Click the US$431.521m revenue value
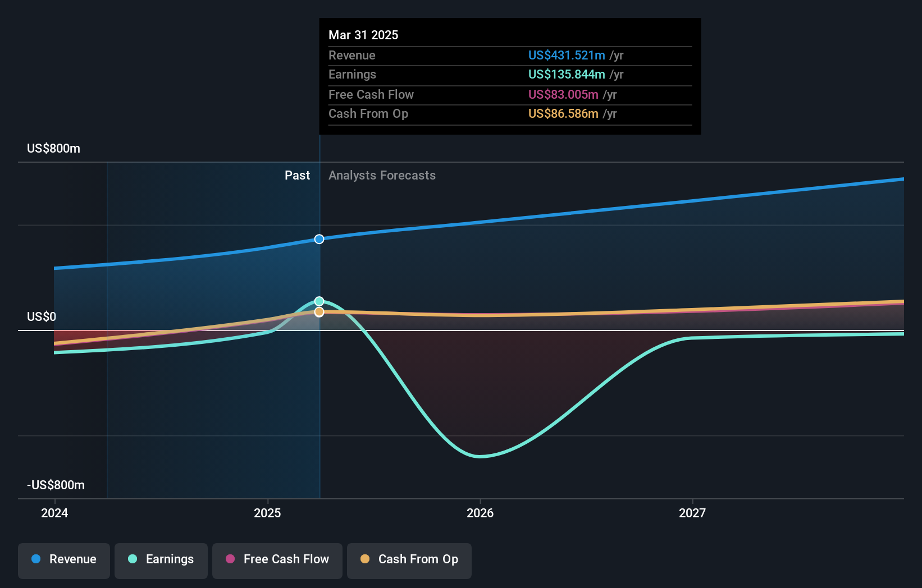This screenshot has height=588, width=922. tap(567, 55)
